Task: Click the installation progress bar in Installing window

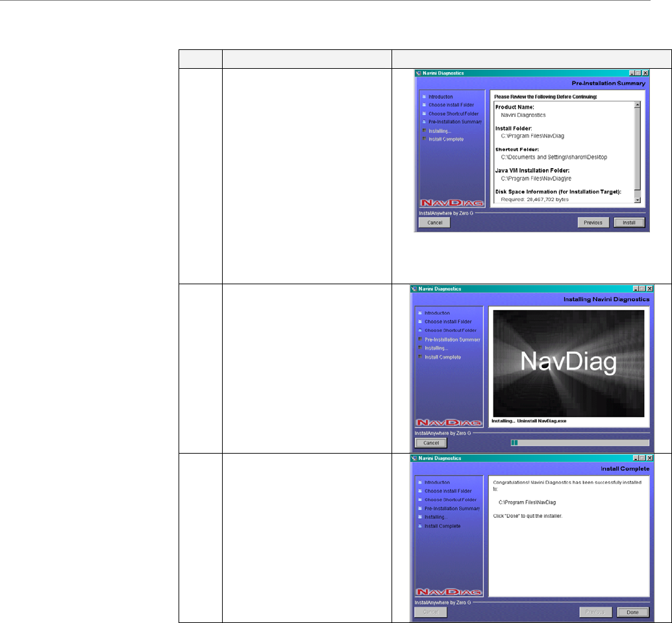Action: (x=580, y=443)
